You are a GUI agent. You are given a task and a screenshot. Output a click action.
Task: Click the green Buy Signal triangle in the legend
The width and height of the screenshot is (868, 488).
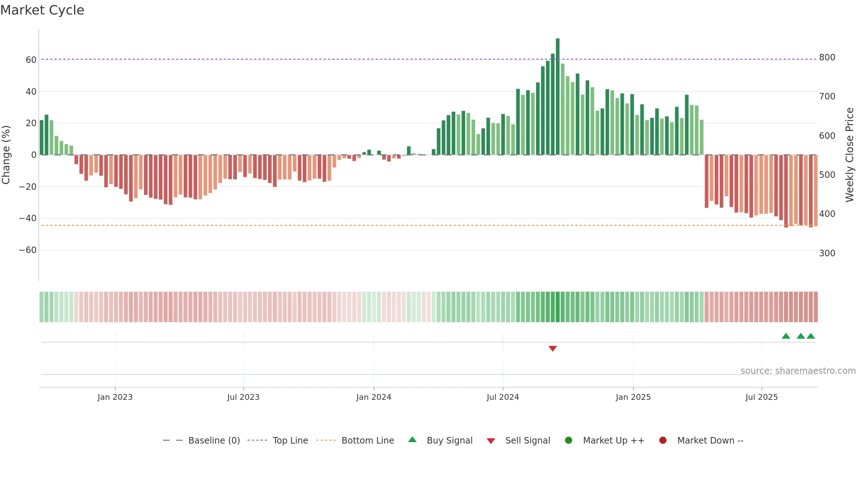(412, 440)
